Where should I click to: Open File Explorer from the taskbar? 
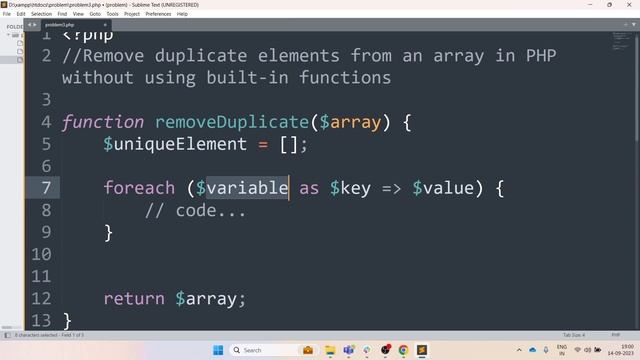pos(330,350)
